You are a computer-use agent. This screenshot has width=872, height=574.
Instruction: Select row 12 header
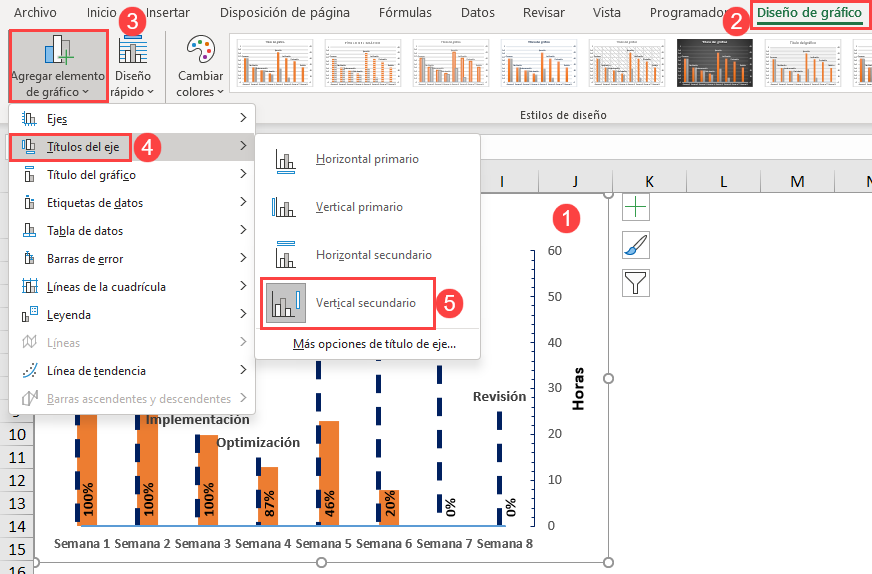click(17, 481)
